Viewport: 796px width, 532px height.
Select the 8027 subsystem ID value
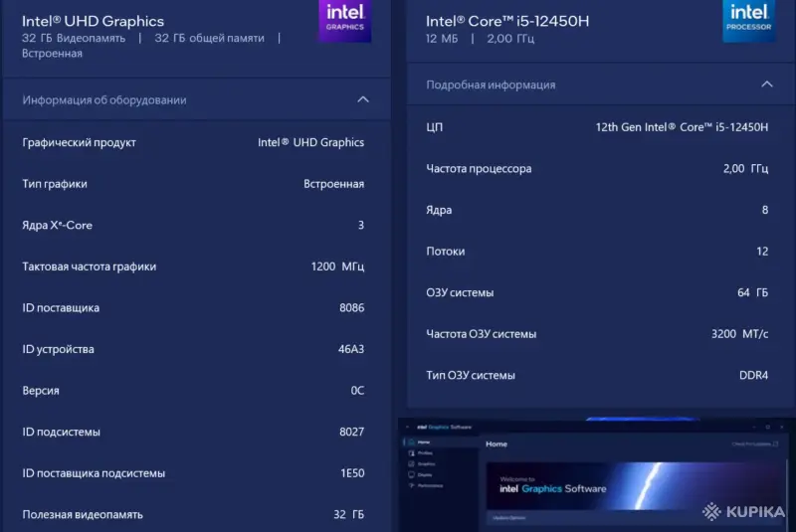(x=352, y=433)
